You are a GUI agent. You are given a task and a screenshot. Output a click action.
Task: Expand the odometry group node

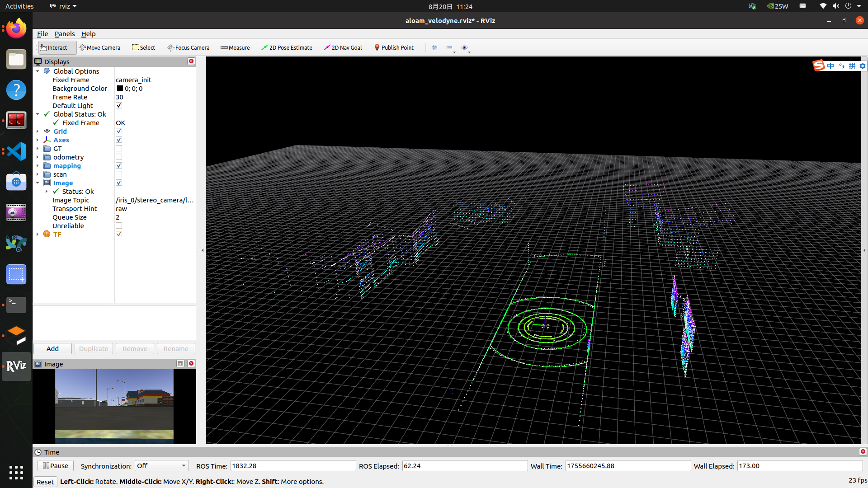[x=38, y=157]
